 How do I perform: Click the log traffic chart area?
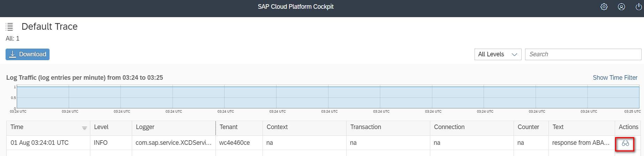pyautogui.click(x=328, y=97)
